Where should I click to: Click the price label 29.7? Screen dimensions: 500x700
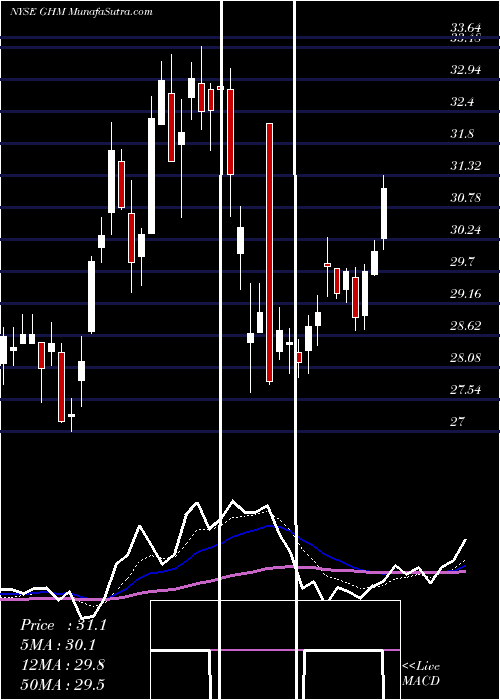pyautogui.click(x=462, y=262)
